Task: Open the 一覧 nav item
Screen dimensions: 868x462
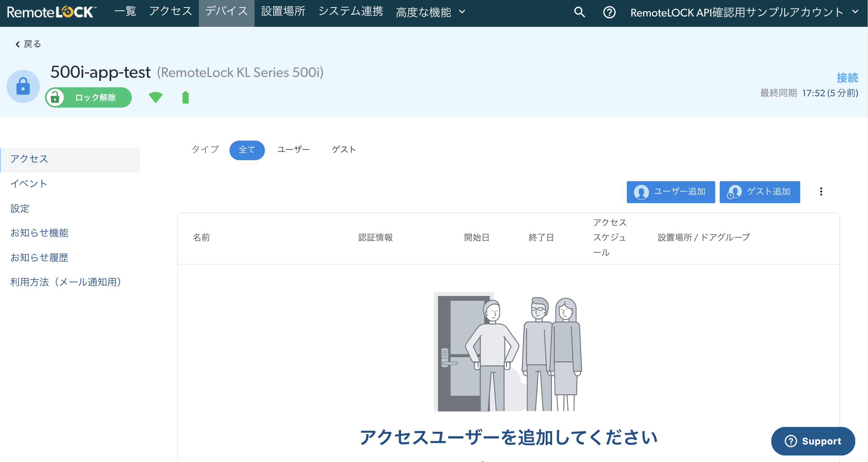Action: point(125,12)
